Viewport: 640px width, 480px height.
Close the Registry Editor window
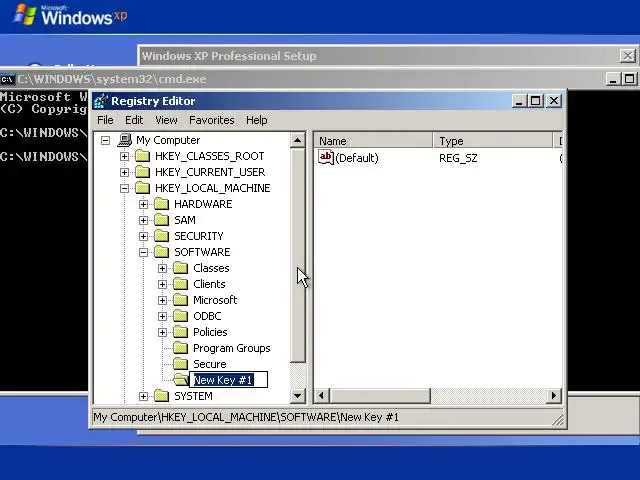click(554, 101)
